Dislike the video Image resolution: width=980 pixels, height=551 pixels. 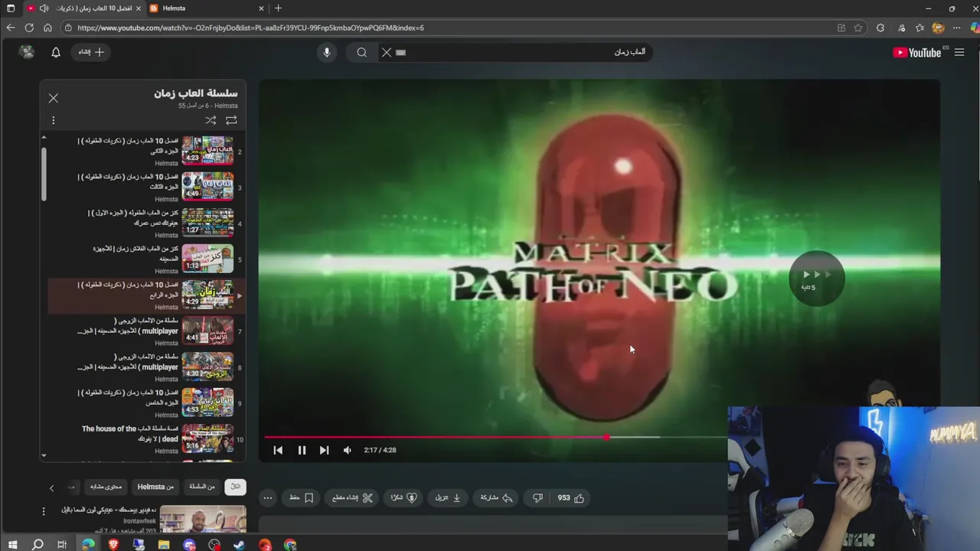[x=537, y=497]
